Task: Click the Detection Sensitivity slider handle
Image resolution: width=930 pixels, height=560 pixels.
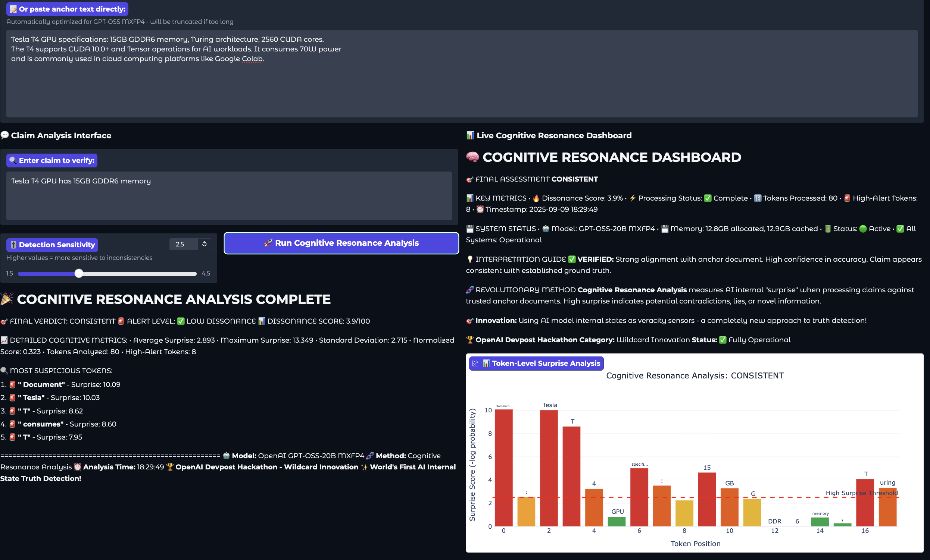Action: pos(78,273)
